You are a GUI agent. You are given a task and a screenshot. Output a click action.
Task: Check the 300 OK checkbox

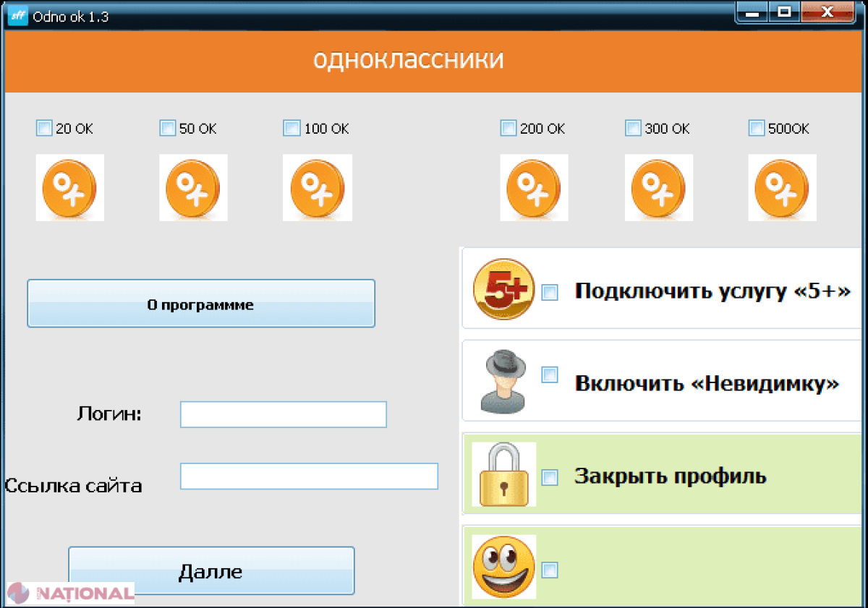[x=633, y=128]
